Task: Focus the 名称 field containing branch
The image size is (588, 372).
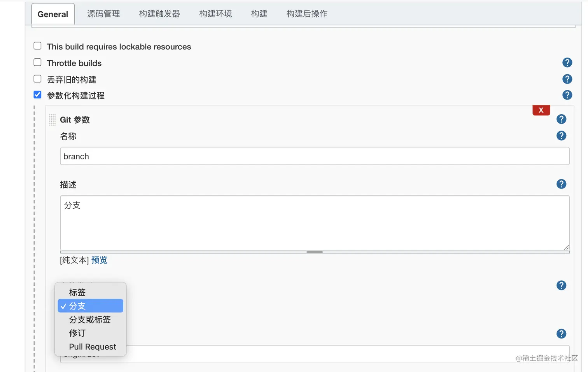Action: point(315,156)
